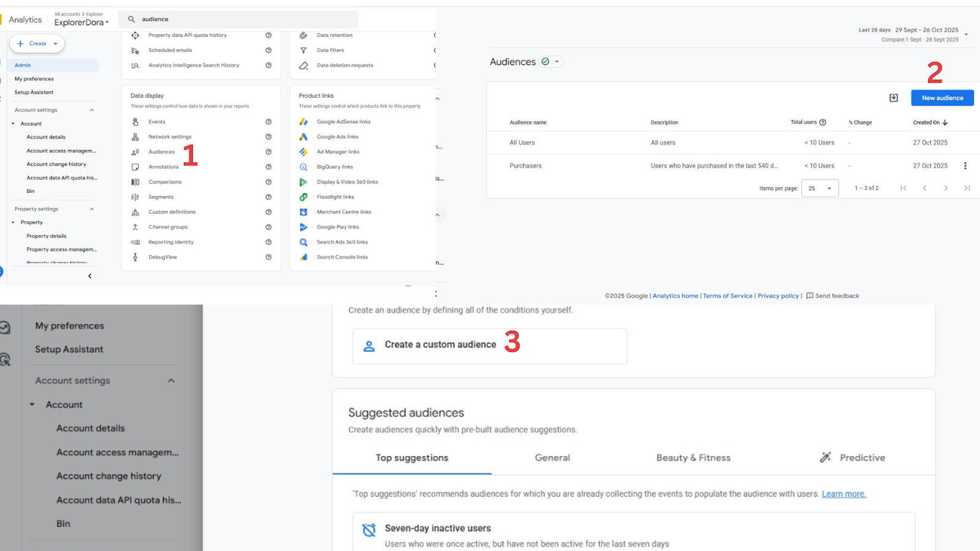980x551 pixels.
Task: Select the Beauty & Fitness tab
Action: [x=693, y=458]
